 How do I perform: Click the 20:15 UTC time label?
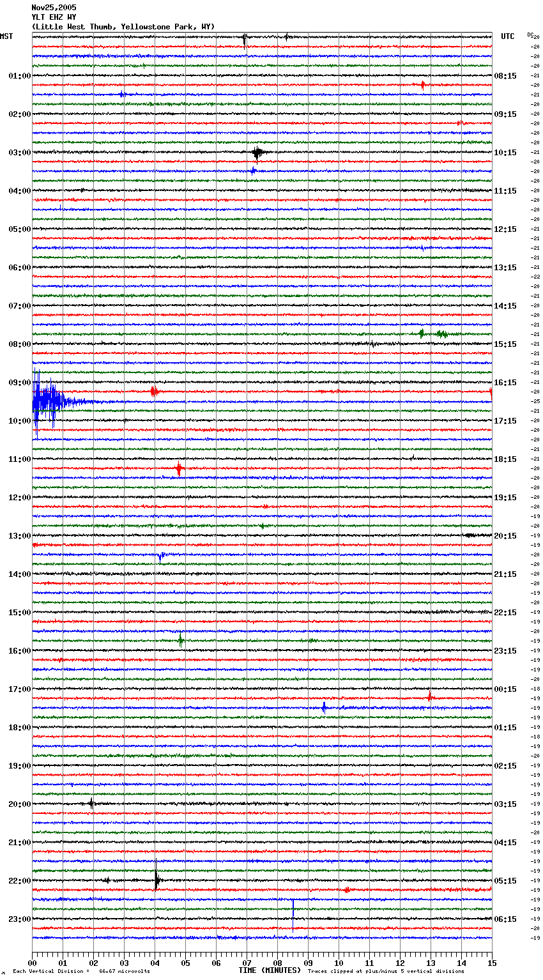505,536
